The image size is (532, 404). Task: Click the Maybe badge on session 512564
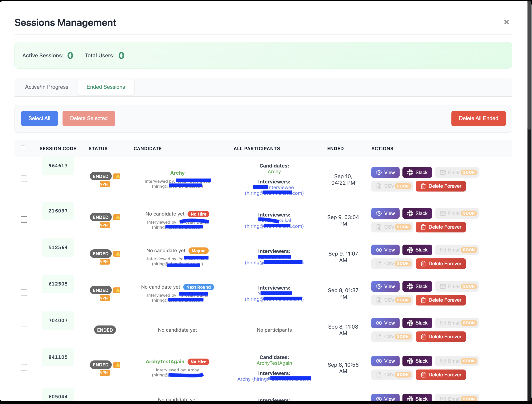point(198,251)
